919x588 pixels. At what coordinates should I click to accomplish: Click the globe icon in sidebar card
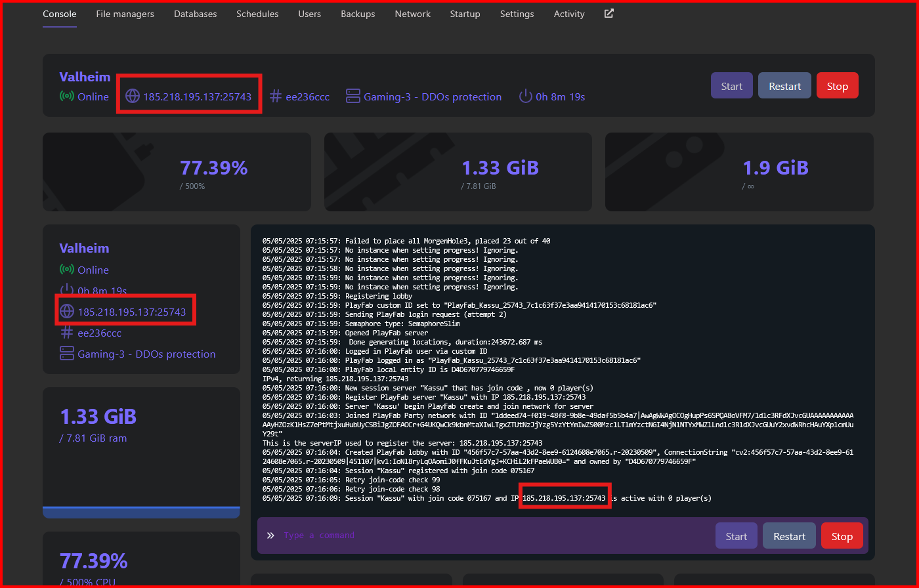66,312
